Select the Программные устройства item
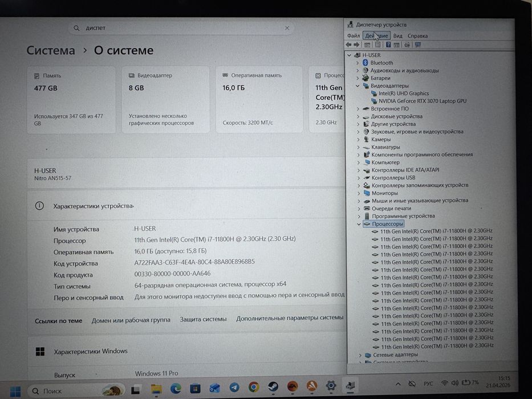The image size is (532, 399). click(x=403, y=216)
